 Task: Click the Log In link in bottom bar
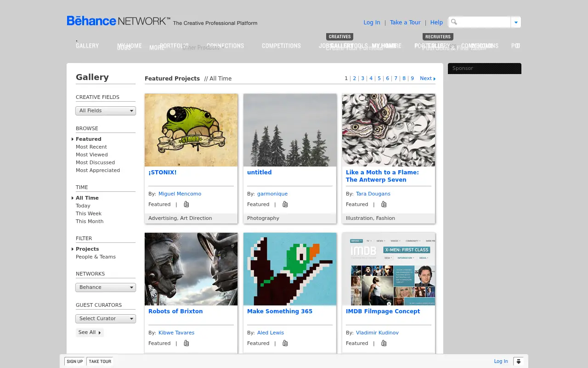point(501,362)
